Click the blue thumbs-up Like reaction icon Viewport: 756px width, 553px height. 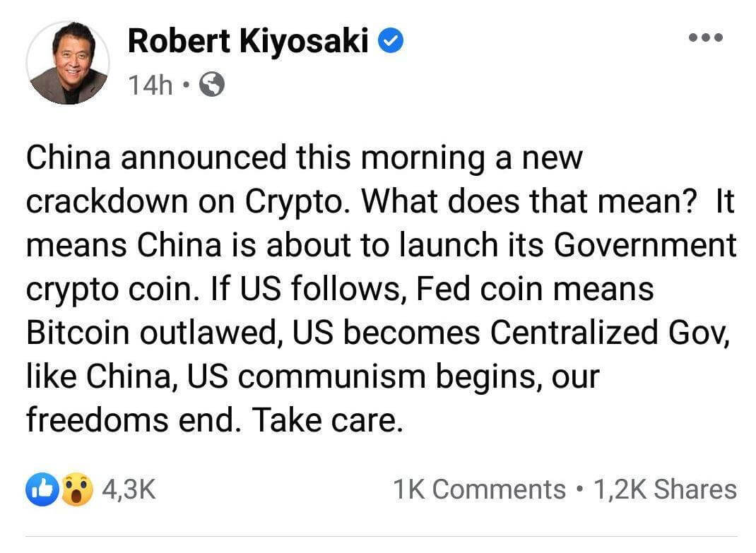coord(43,489)
